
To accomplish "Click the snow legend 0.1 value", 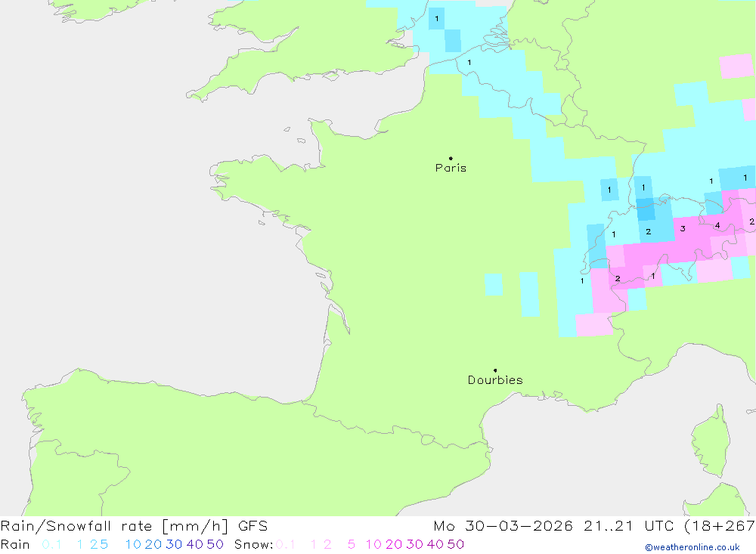I will tap(286, 544).
